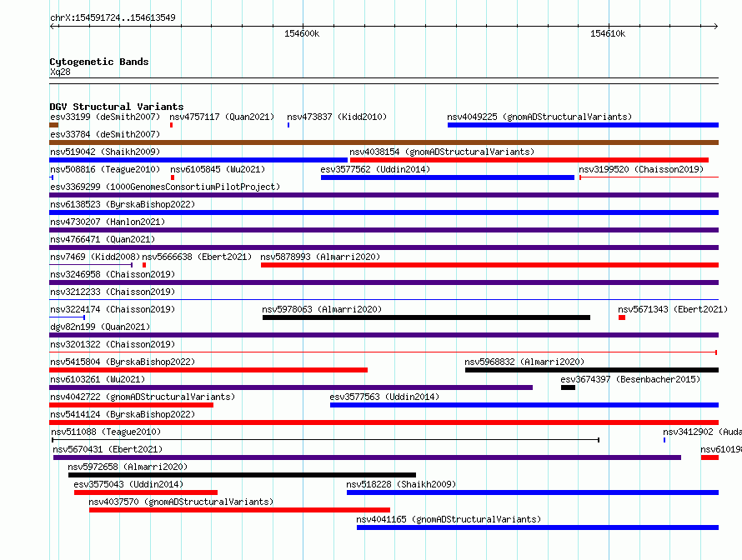The image size is (742, 560).
Task: Open nsv4049225 gnomAD variant label
Action: click(x=539, y=117)
